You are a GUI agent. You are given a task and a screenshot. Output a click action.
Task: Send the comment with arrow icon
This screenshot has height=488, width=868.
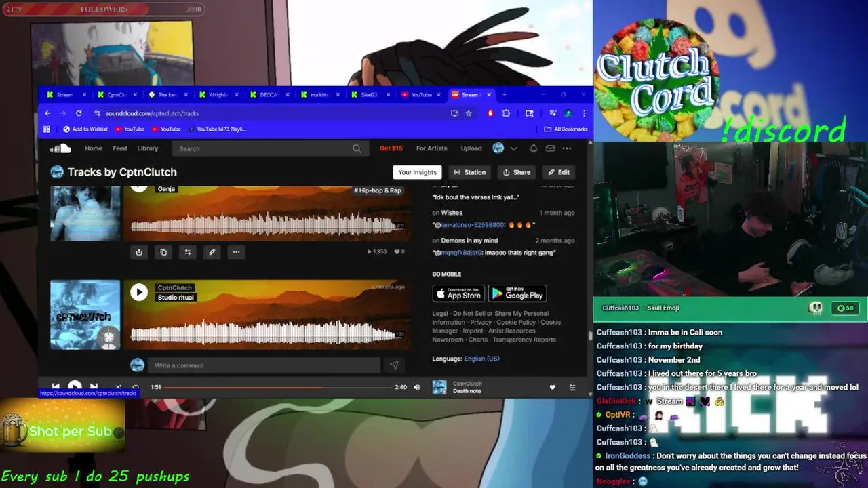(x=394, y=365)
